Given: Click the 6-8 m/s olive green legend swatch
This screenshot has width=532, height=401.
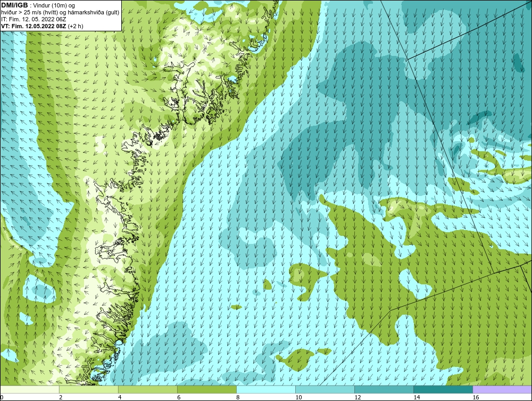Looking at the screenshot, I should coord(207,389).
